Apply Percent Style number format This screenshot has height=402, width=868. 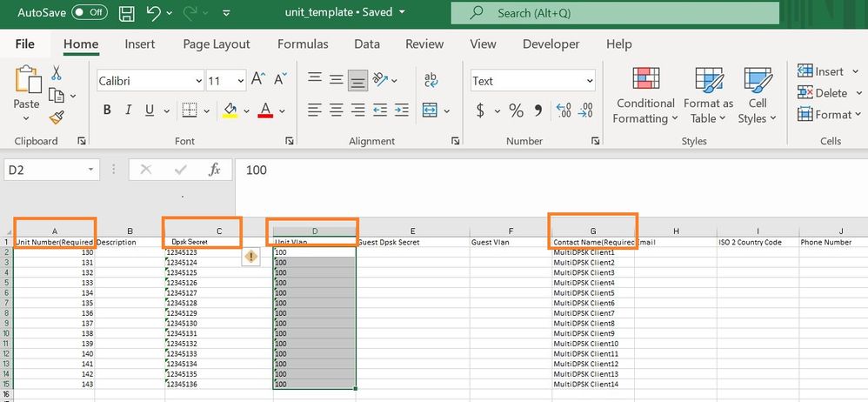pos(516,111)
